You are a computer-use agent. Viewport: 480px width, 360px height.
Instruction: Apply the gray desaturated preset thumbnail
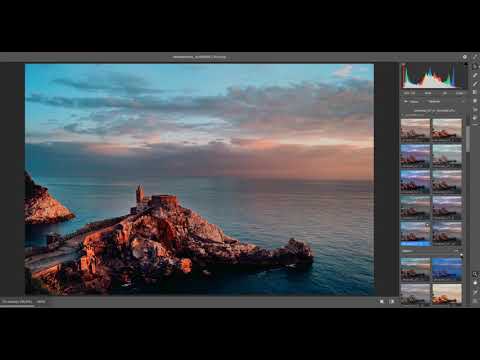click(415, 294)
